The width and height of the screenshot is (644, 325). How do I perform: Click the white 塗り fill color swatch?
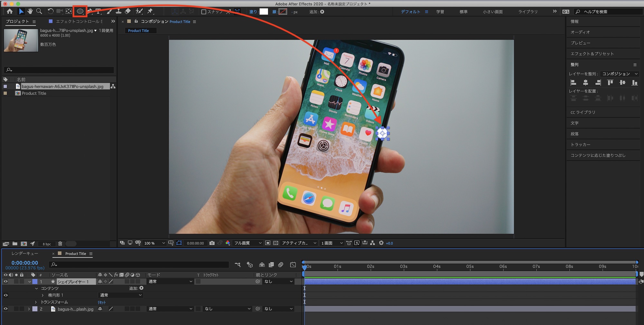tap(264, 12)
